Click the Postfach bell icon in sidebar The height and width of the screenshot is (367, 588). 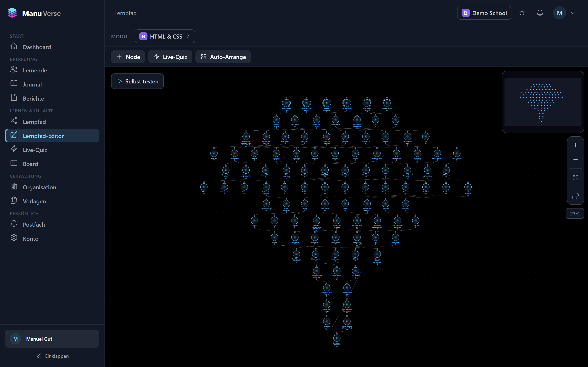pyautogui.click(x=14, y=224)
